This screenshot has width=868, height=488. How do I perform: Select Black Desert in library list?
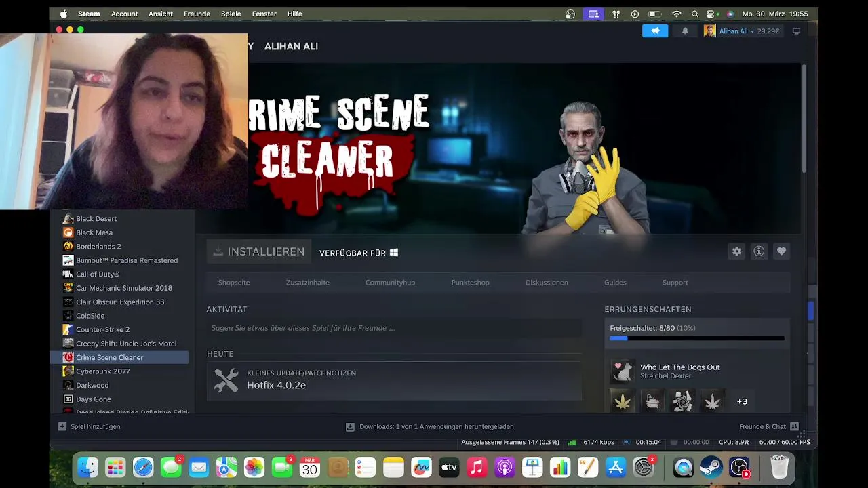point(96,219)
